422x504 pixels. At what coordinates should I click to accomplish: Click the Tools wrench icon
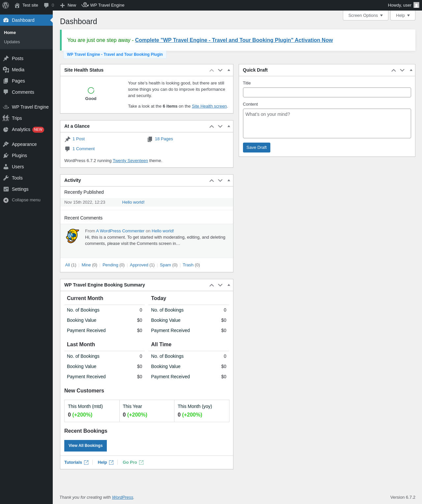(6, 178)
